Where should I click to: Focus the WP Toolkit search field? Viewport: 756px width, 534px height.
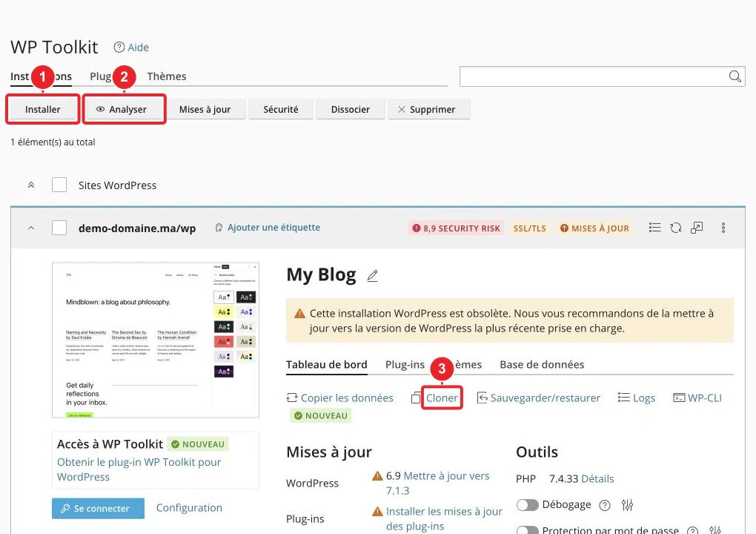point(602,76)
